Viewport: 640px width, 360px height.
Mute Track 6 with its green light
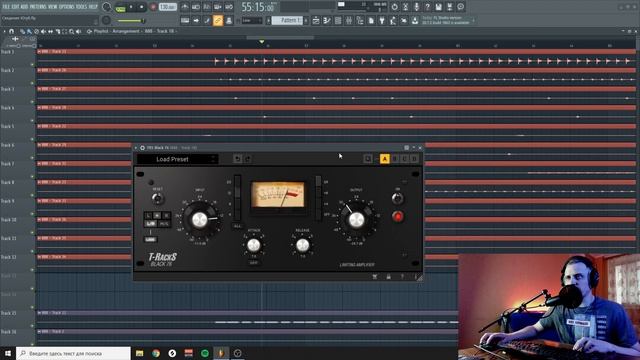pyautogui.click(x=32, y=158)
